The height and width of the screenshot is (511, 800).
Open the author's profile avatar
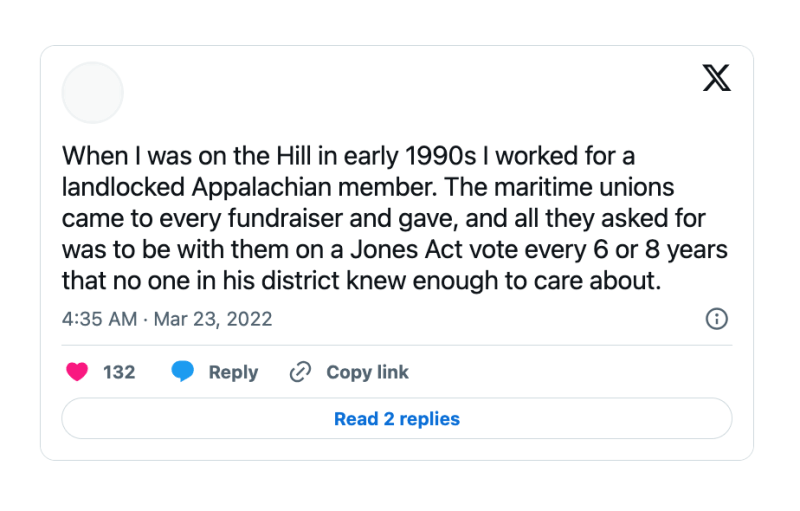tap(92, 93)
